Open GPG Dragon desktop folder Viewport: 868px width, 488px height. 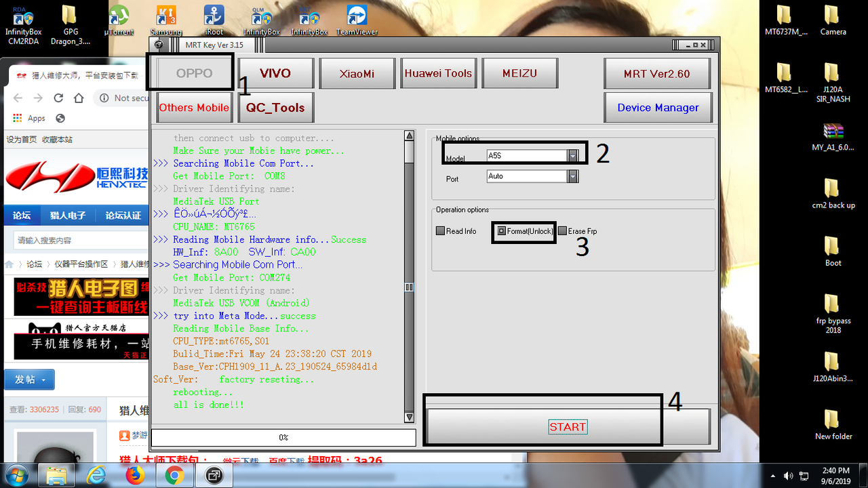pyautogui.click(x=71, y=20)
